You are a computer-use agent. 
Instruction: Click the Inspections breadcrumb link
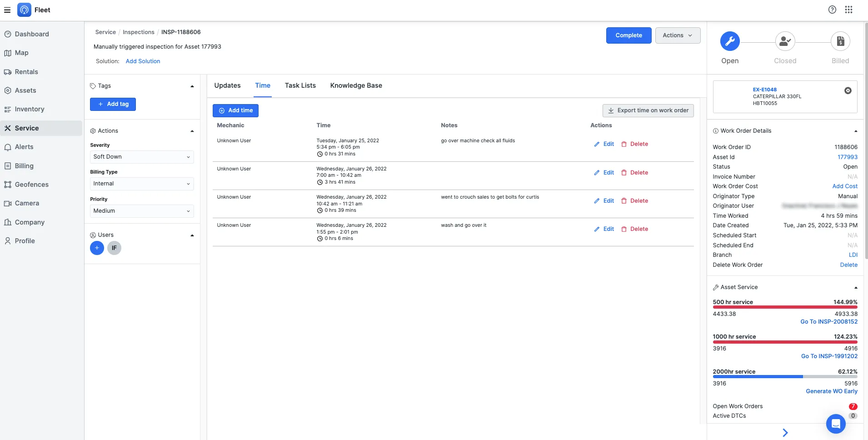pos(139,32)
